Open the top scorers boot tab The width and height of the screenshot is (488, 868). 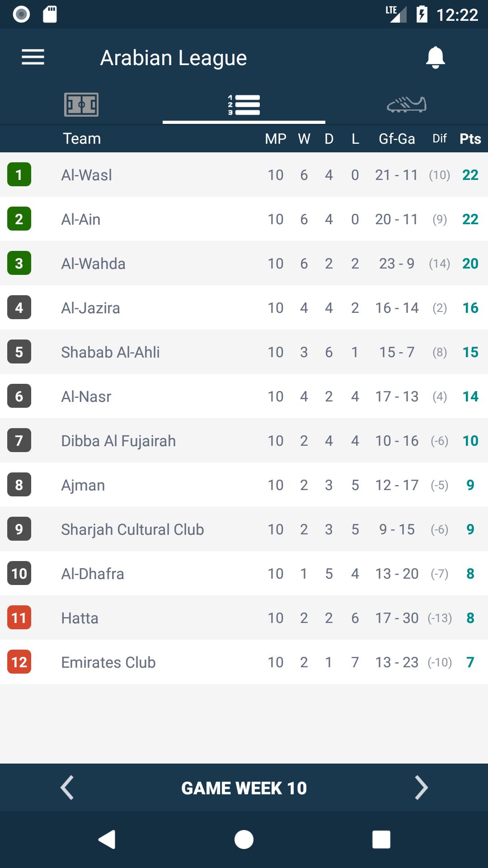coord(407,105)
